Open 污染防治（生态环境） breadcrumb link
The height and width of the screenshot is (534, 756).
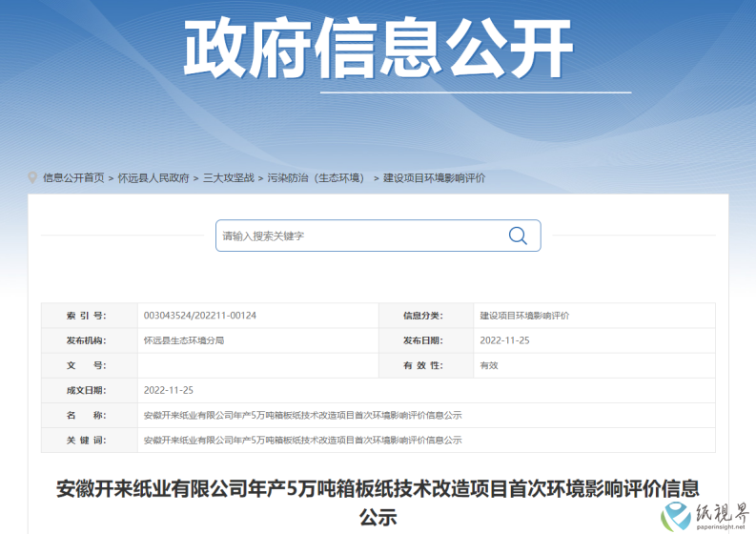tap(318, 178)
